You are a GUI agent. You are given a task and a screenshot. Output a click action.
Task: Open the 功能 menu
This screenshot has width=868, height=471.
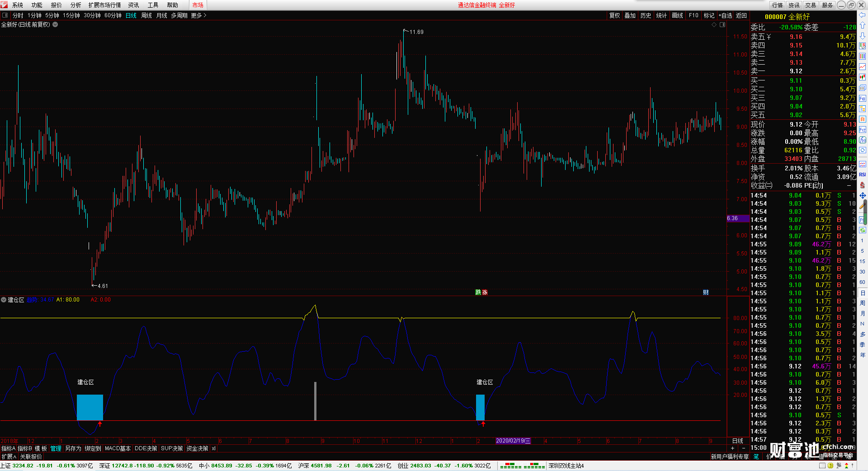(x=37, y=5)
